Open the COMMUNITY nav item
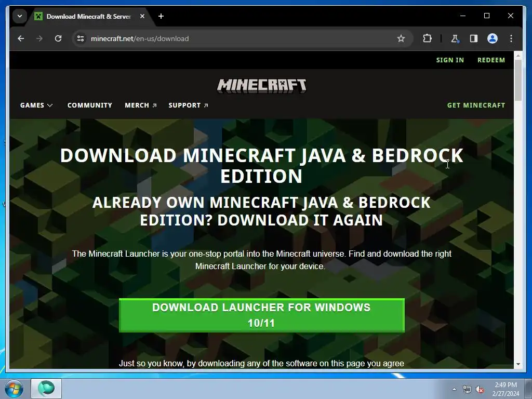This screenshot has width=532, height=399. (89, 105)
